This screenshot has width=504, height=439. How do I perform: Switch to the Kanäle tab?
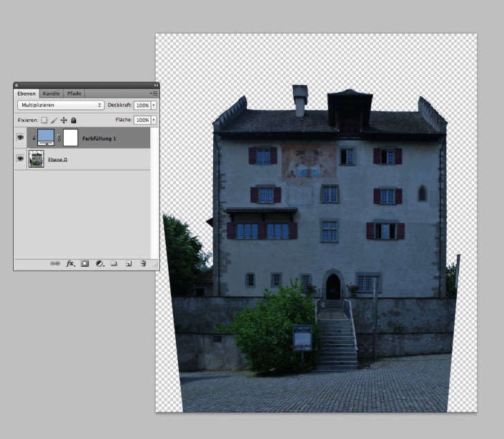(51, 93)
